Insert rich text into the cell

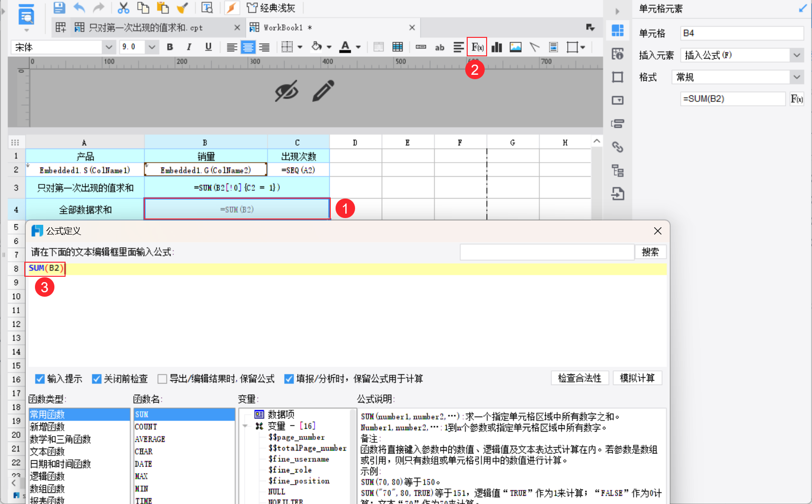tap(458, 47)
